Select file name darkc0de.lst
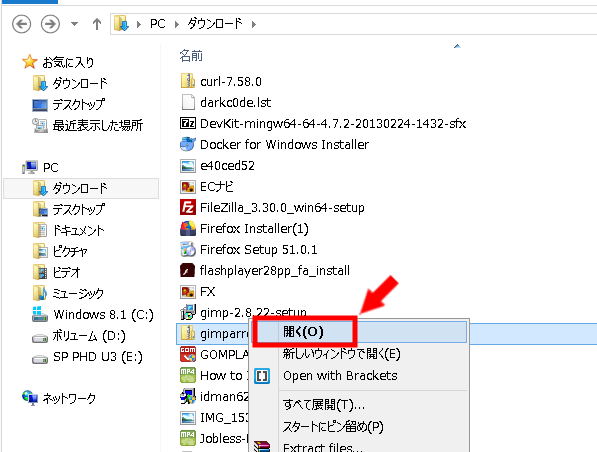This screenshot has height=452, width=597. 236,102
